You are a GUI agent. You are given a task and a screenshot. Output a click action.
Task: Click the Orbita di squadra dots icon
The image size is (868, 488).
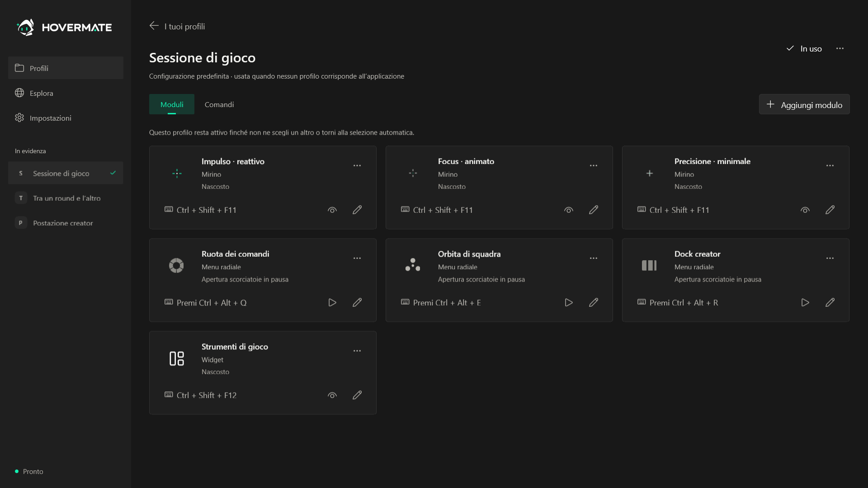(413, 265)
